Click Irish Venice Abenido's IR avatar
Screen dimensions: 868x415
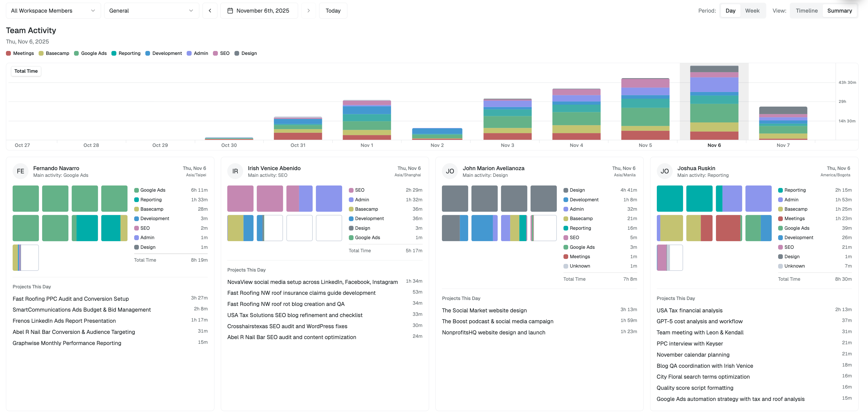pyautogui.click(x=235, y=171)
